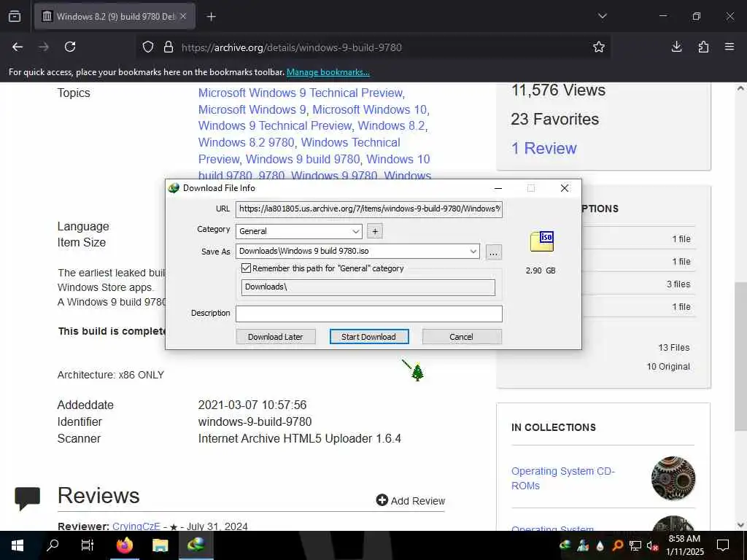Click Add Review

click(410, 500)
